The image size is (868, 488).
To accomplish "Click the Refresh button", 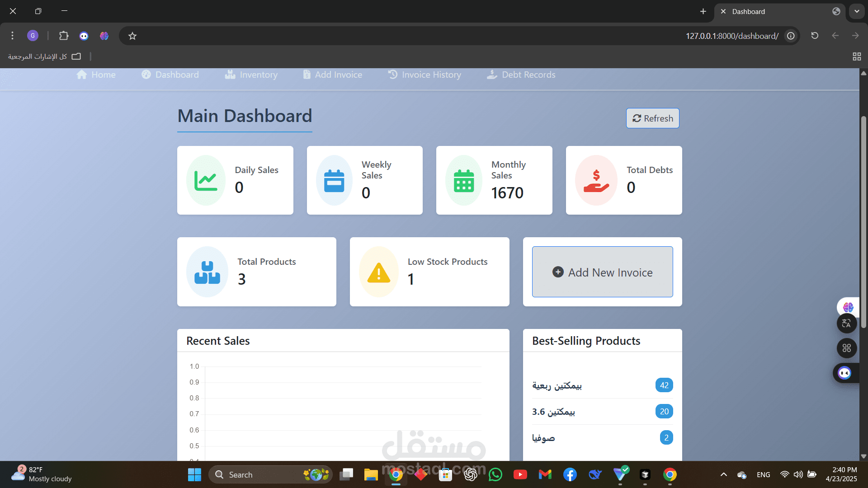I will click(652, 118).
